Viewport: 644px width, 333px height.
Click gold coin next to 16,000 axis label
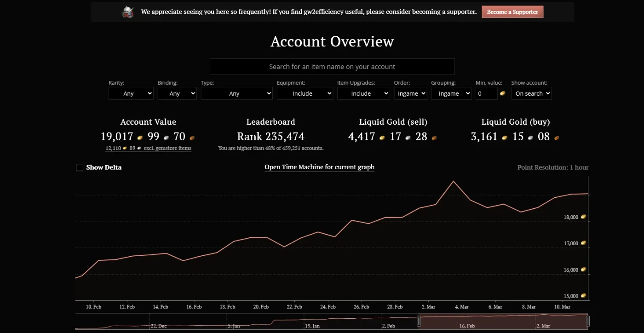pos(583,270)
